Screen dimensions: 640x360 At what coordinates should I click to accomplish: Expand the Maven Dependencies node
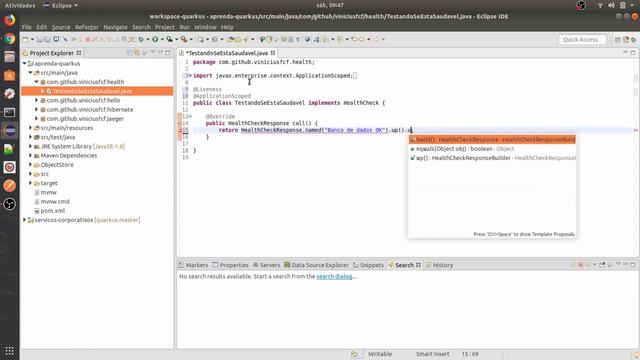(30, 156)
